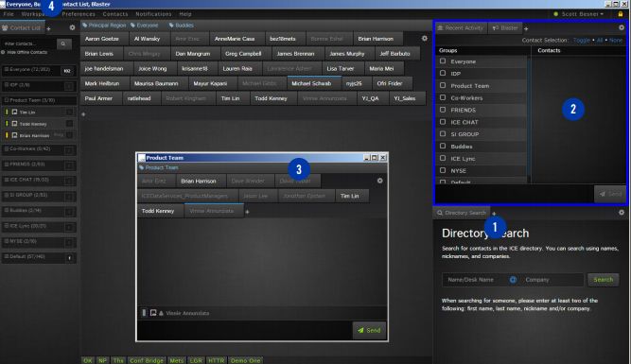Click the contact filter search magnifier button
This screenshot has height=364, width=631.
click(x=63, y=43)
